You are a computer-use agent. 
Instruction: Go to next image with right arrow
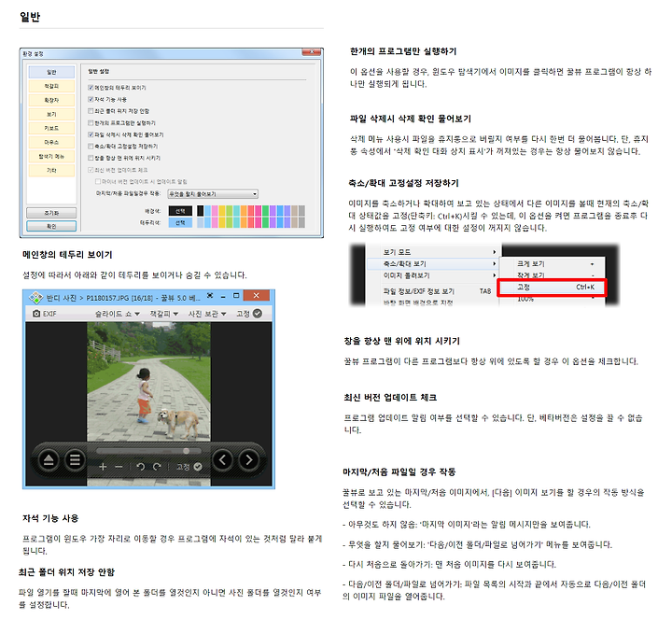249,460
